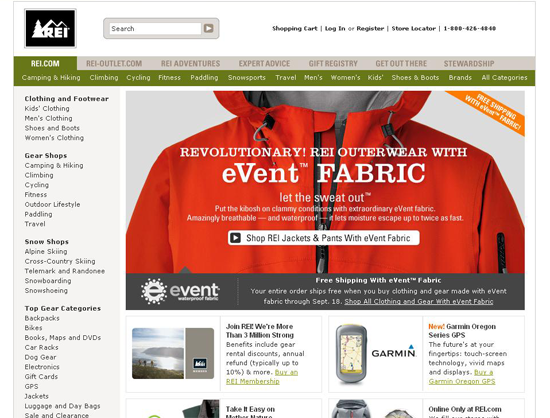Select Cycling in green menu bar
This screenshot has width=550, height=418.
click(138, 77)
